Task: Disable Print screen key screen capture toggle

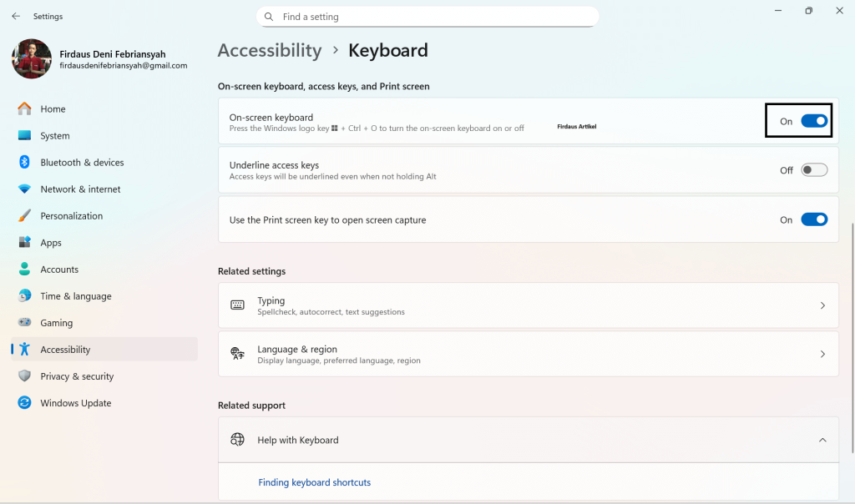Action: [x=813, y=219]
